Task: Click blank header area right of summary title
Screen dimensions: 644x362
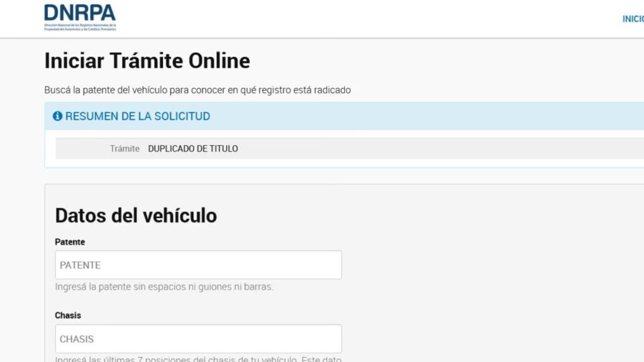Action: point(428,116)
